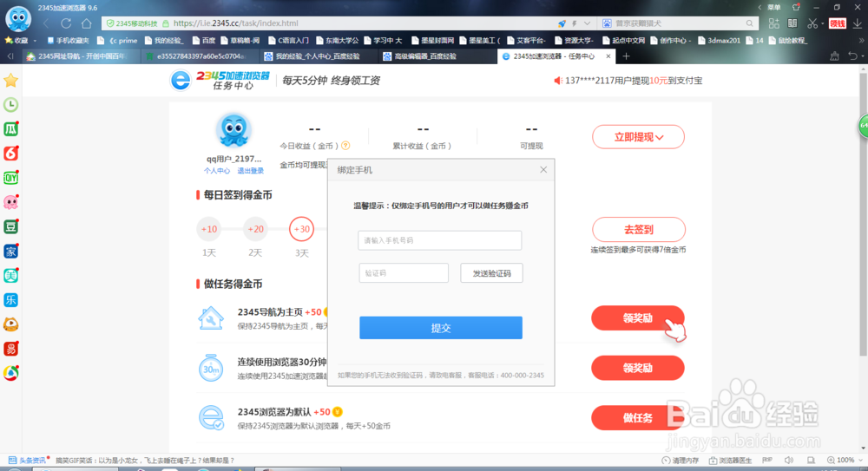
Task: Click the rocket speed-up icon in address bar
Action: click(562, 23)
